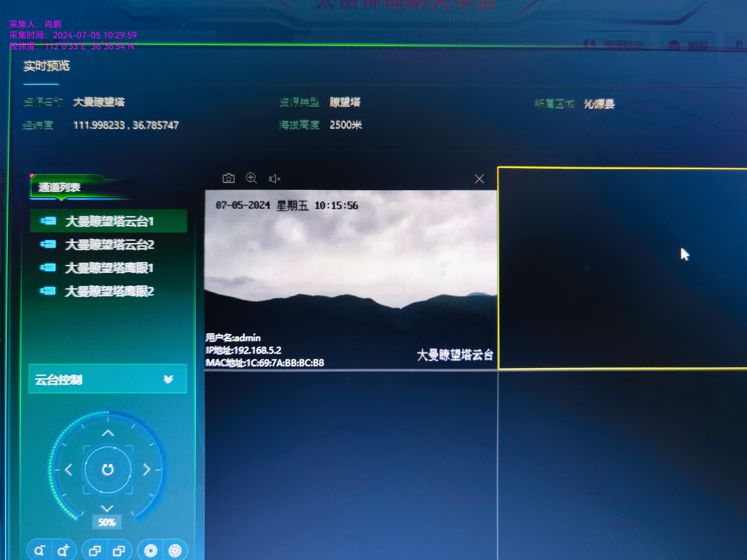Select channel 大曼瞭望塔鹰眼2

point(109,291)
